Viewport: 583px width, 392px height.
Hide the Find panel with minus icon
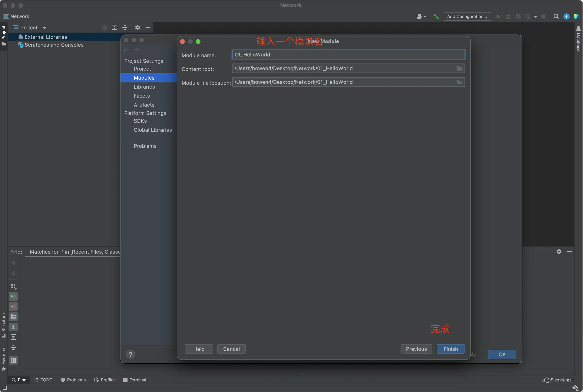(569, 252)
